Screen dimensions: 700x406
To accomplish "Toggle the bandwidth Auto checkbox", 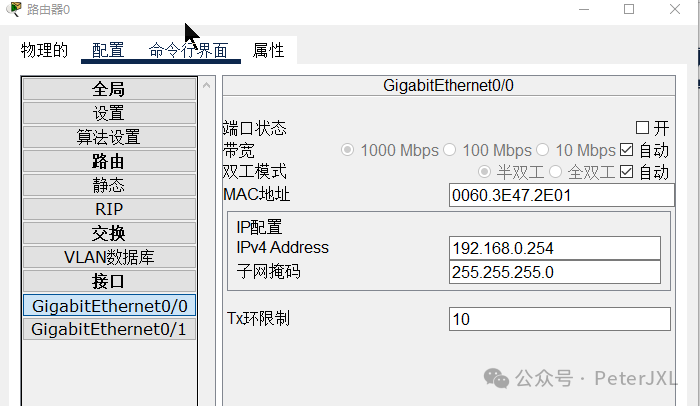I will (x=627, y=150).
